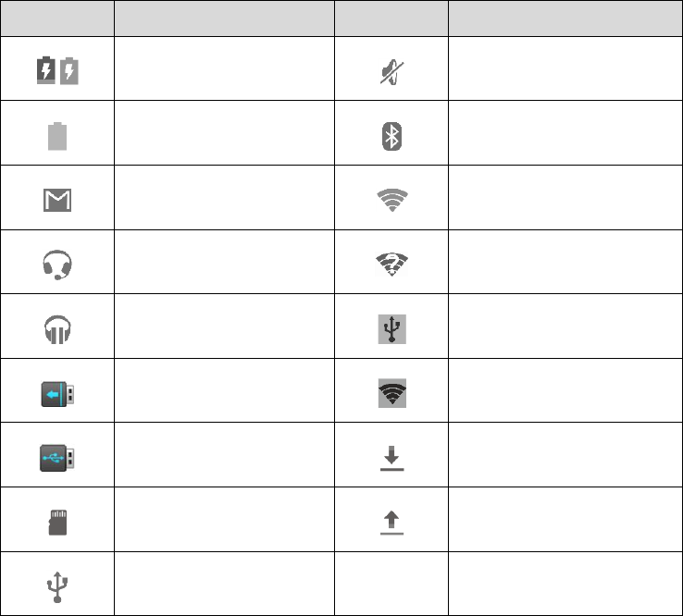Select the microSD card icon
This screenshot has height=616, width=683.
[56, 522]
